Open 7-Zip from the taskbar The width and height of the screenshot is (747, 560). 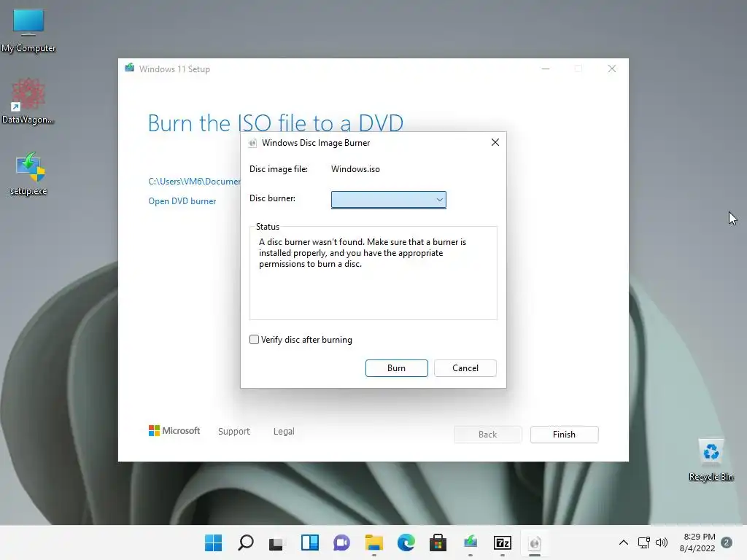(x=502, y=542)
